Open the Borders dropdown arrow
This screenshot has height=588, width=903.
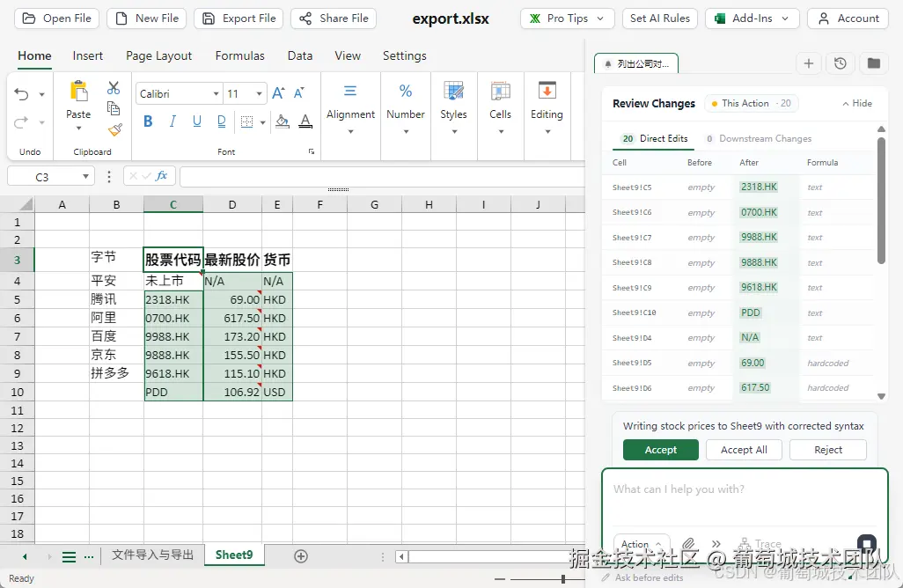click(262, 122)
